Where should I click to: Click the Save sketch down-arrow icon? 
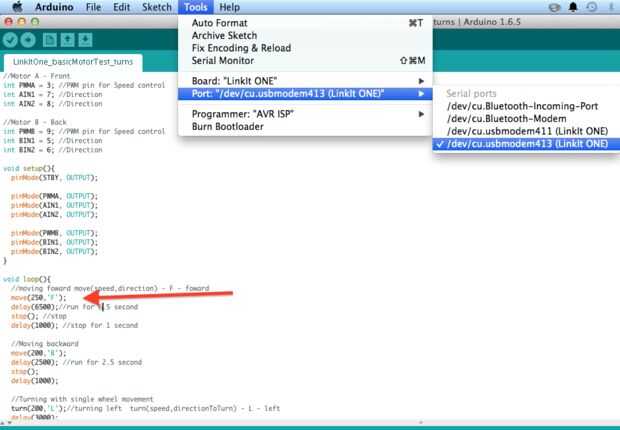(85, 40)
